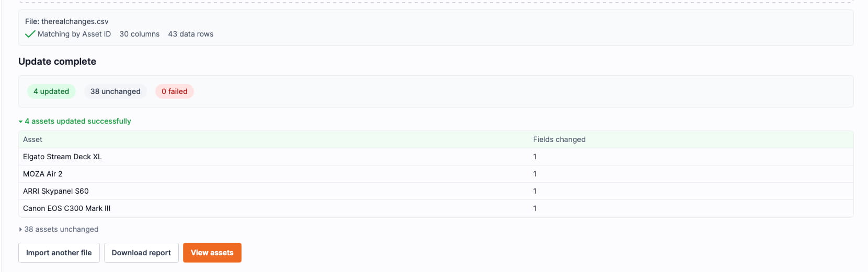
Task: Click the 43 data rows label
Action: [190, 34]
